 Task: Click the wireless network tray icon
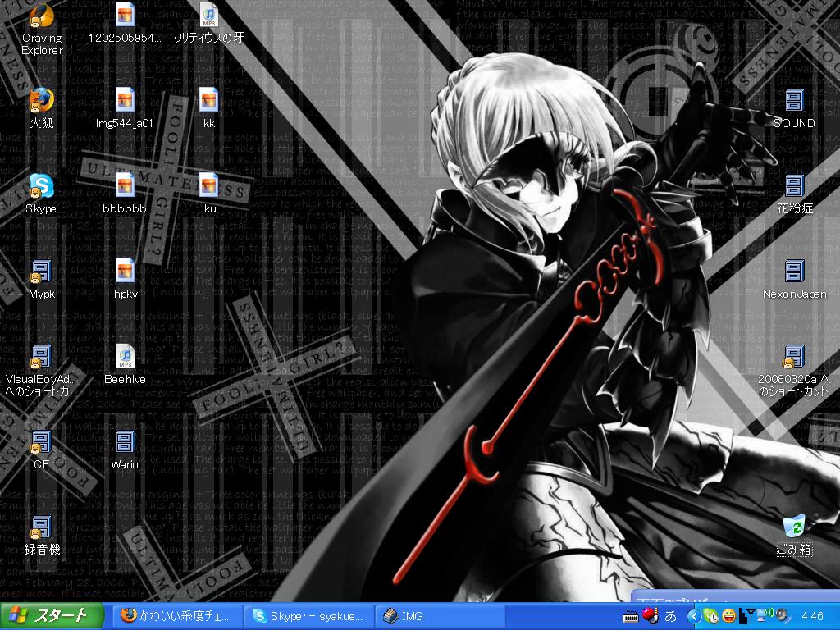tap(765, 615)
